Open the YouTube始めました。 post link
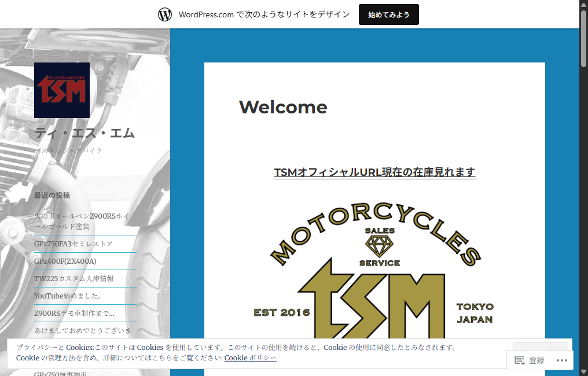The image size is (588, 376). click(68, 296)
